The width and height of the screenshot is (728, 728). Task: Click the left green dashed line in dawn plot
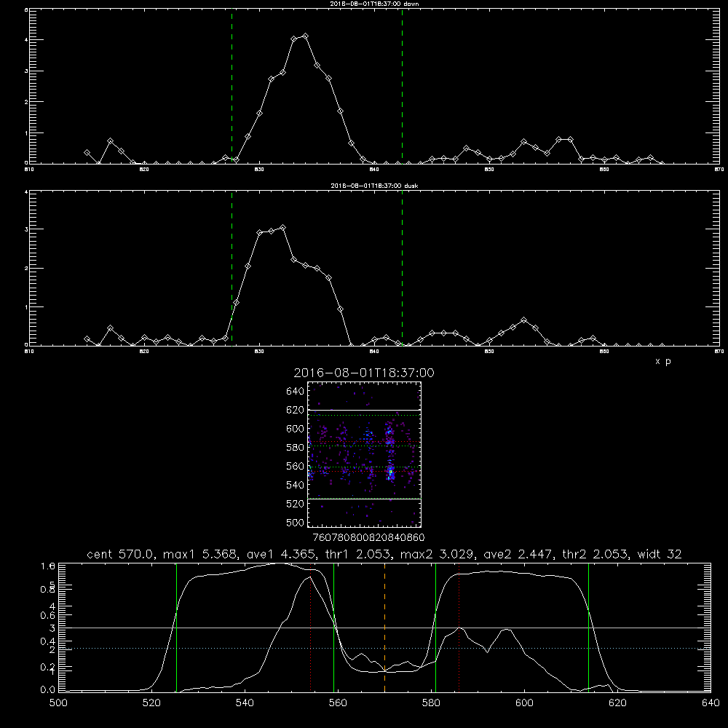click(x=232, y=86)
